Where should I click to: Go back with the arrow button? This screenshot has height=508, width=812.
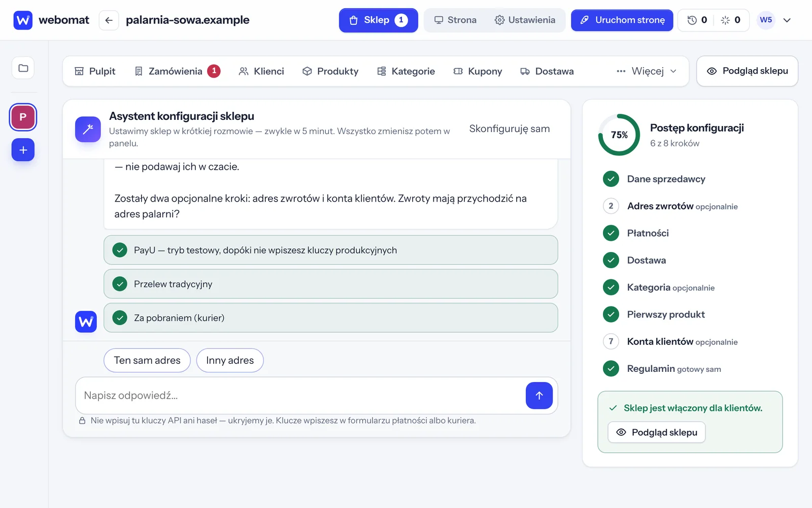109,20
